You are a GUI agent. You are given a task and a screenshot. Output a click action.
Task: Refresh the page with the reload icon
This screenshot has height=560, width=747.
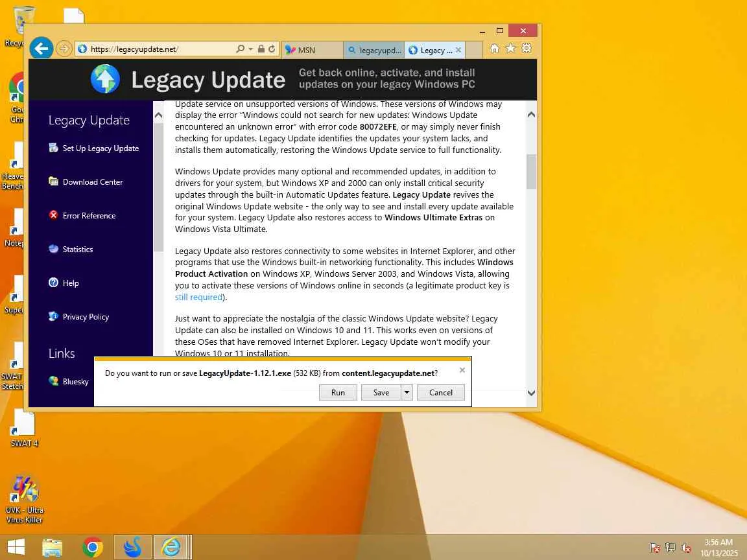tap(272, 49)
